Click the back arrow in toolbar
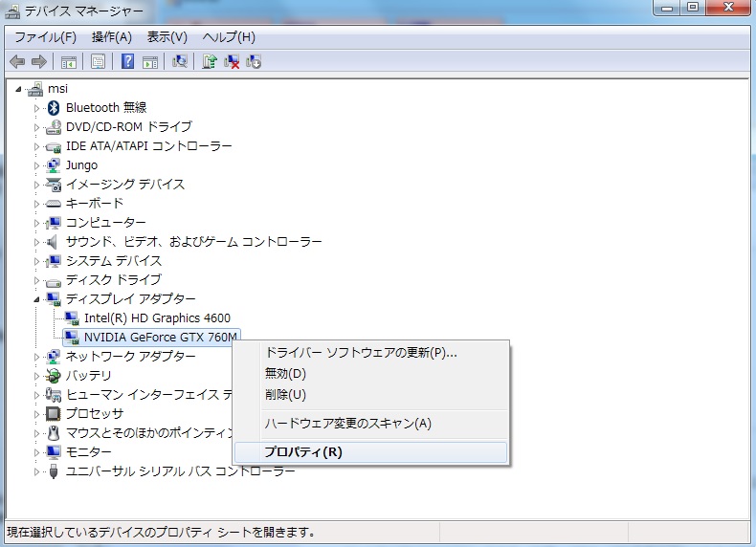 [17, 62]
